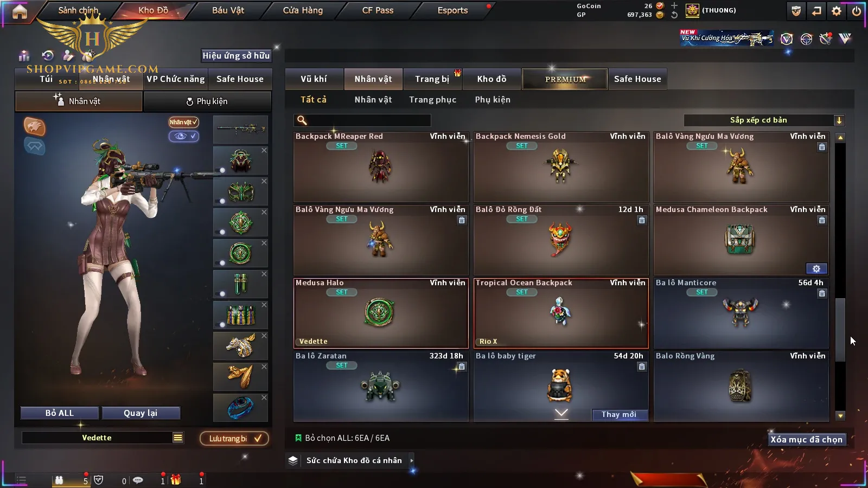Toggle the eye visibility switch on character preview
This screenshot has width=868, height=488.
coord(184,136)
